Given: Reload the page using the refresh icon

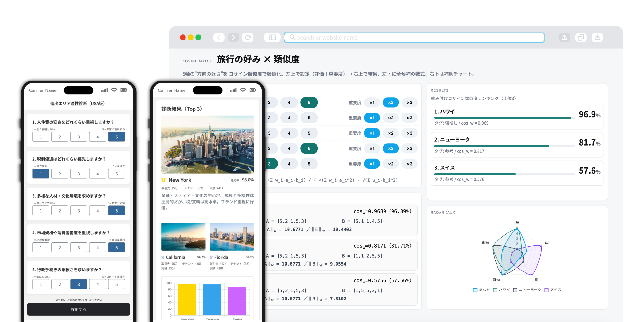Looking at the screenshot, I should (248, 37).
